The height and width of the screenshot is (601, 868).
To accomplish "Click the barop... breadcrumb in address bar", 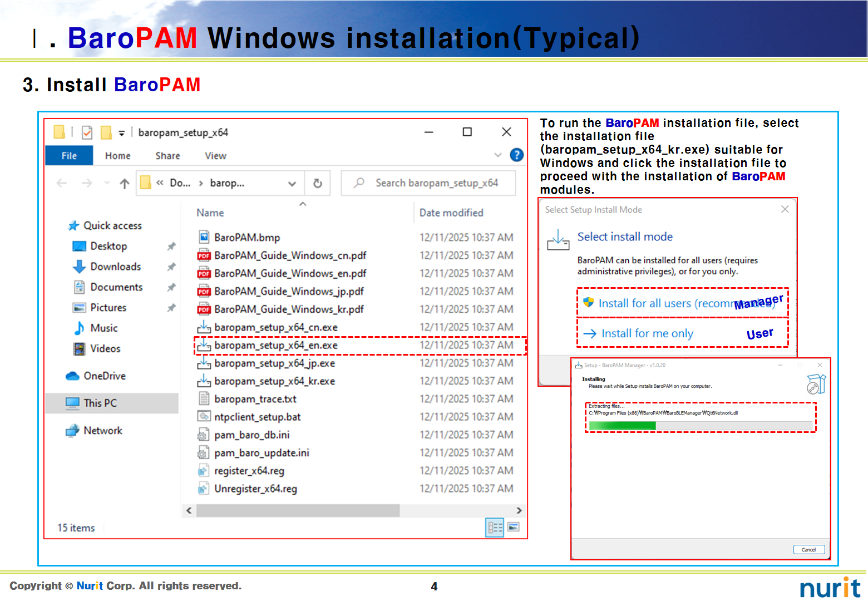I will pos(227,183).
